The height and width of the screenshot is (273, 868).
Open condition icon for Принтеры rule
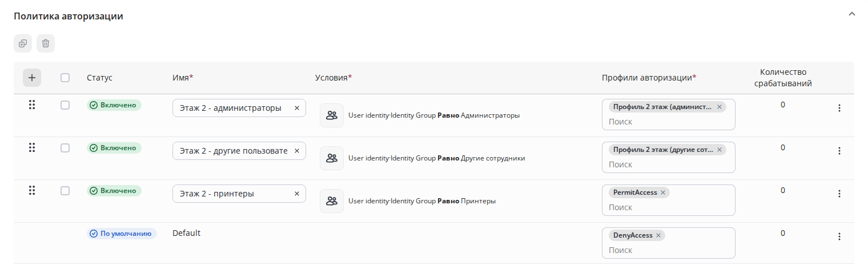tap(332, 201)
